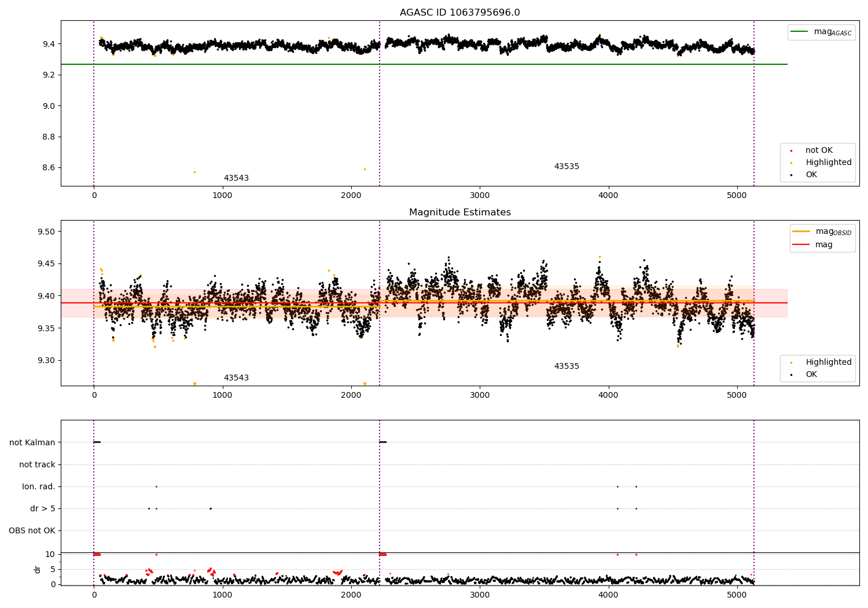Click x-tick "0" under the middle plot

tap(94, 395)
